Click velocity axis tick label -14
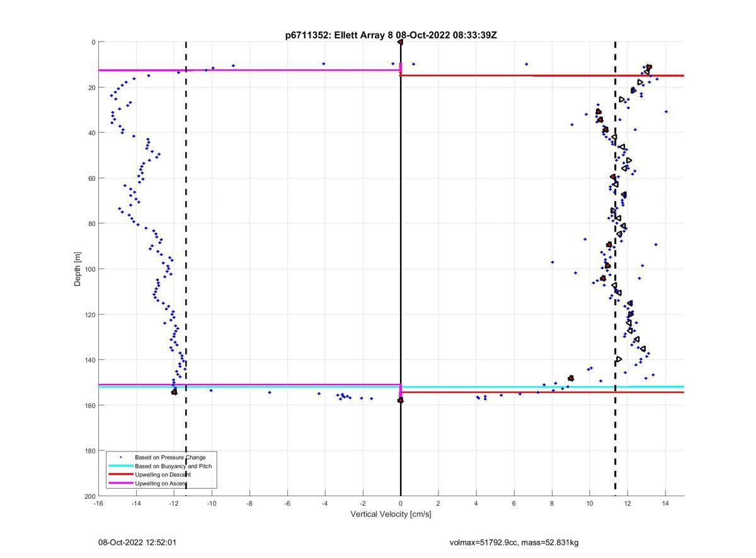Image resolution: width=756 pixels, height=558 pixels. point(136,503)
